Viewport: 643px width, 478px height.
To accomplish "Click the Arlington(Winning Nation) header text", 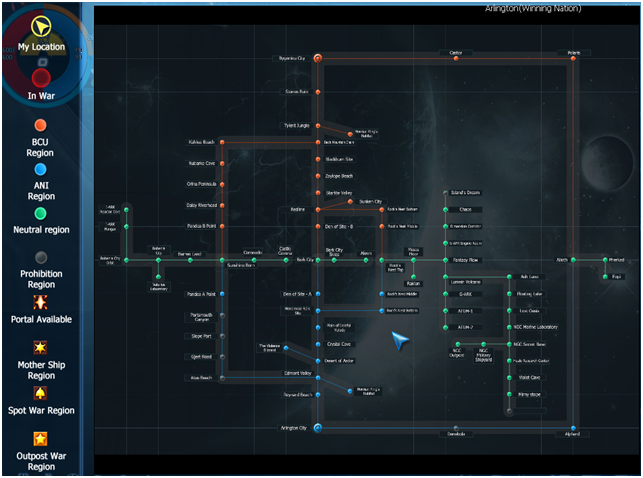I will 533,8.
